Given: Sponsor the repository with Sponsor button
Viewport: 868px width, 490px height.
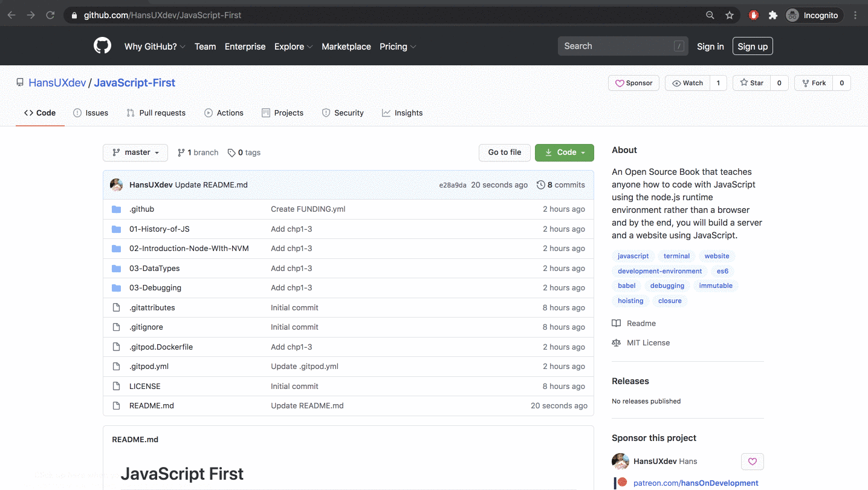Looking at the screenshot, I should [633, 83].
